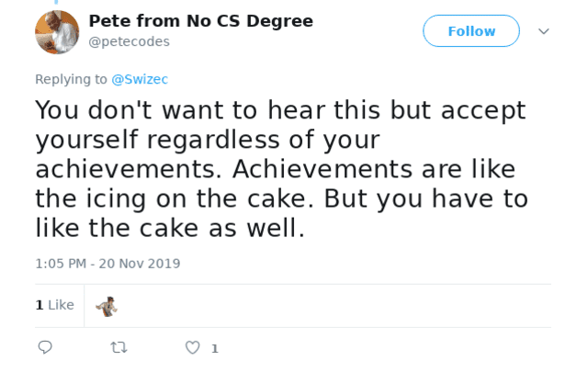This screenshot has height=384, width=588.
Task: Click the sentence 'like the cake as well'
Action: tap(170, 228)
